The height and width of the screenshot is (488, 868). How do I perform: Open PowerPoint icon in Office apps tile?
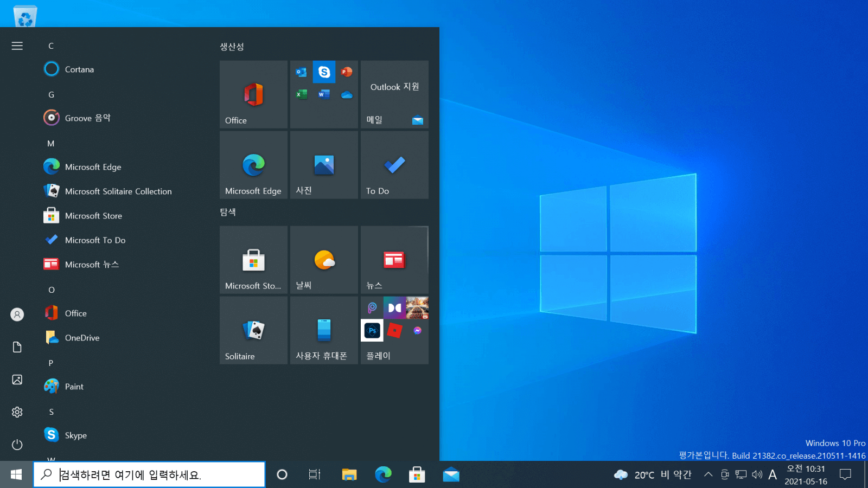coord(347,72)
